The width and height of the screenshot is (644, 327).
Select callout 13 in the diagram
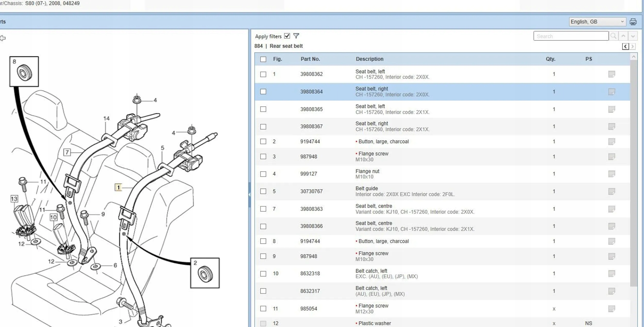(14, 199)
